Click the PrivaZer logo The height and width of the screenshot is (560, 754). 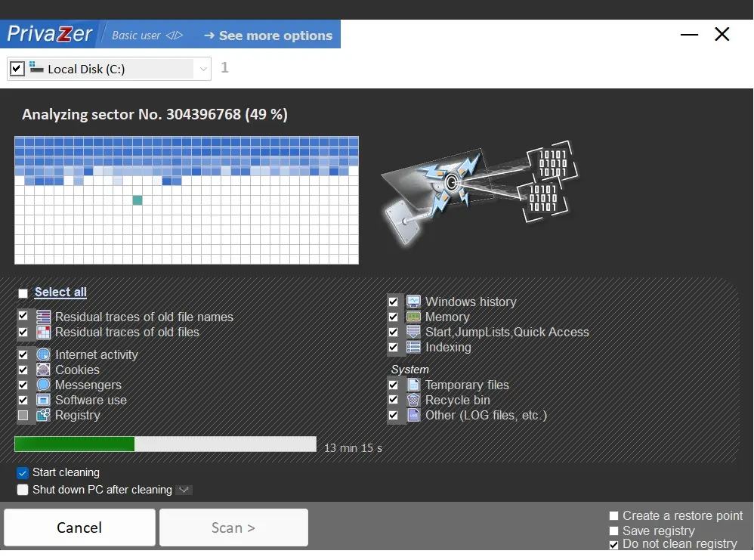tap(50, 34)
